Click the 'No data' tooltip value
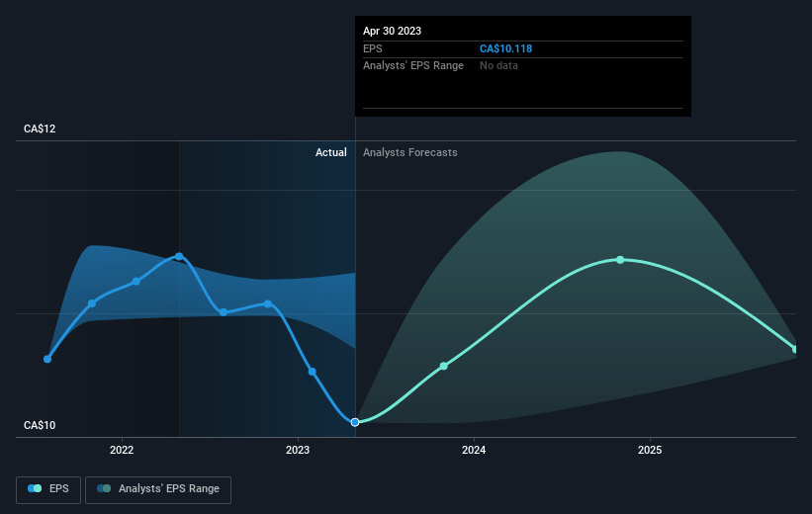Image resolution: width=812 pixels, height=514 pixels. coord(498,65)
